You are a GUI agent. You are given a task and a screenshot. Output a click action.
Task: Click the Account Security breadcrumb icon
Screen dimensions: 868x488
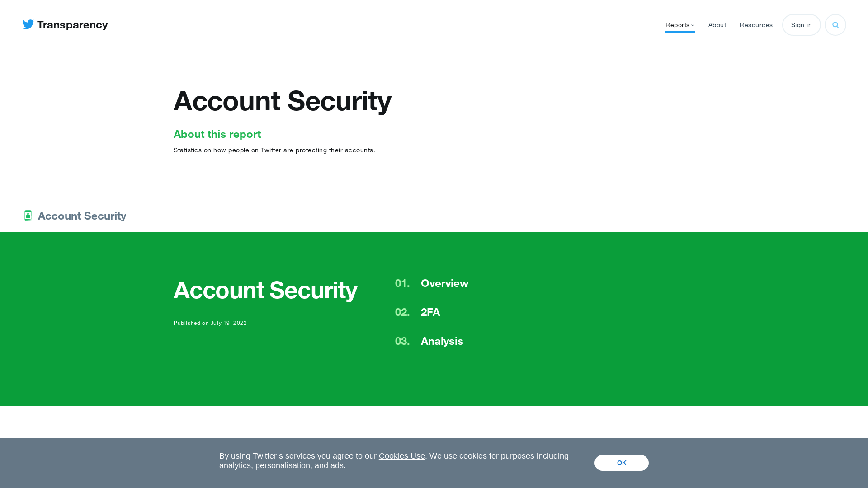click(28, 216)
